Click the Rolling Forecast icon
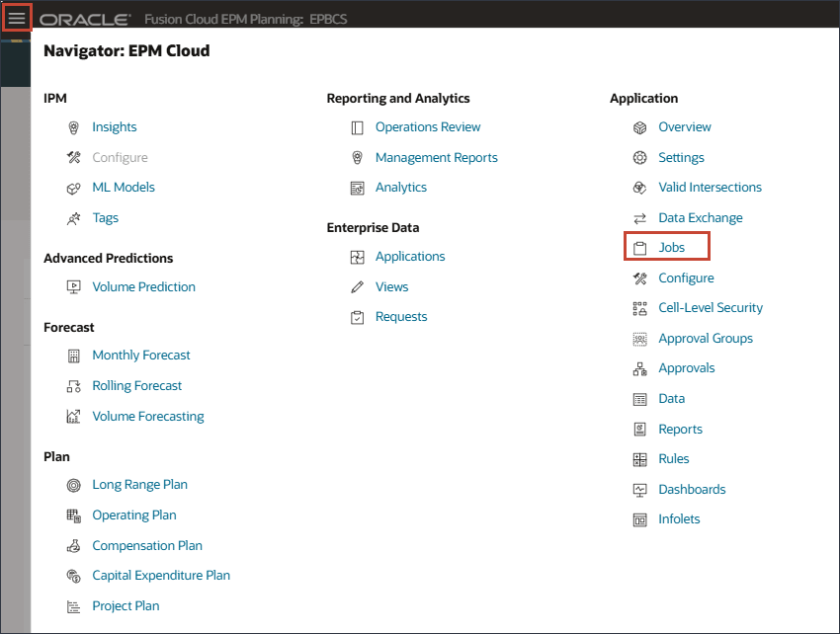Image resolution: width=840 pixels, height=634 pixels. [73, 386]
